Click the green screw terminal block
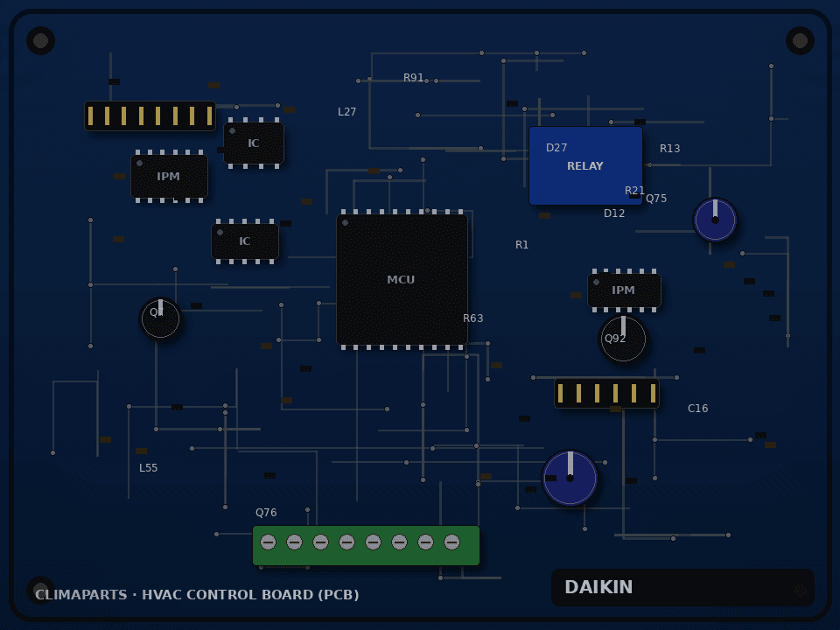840x630 pixels. (x=366, y=545)
